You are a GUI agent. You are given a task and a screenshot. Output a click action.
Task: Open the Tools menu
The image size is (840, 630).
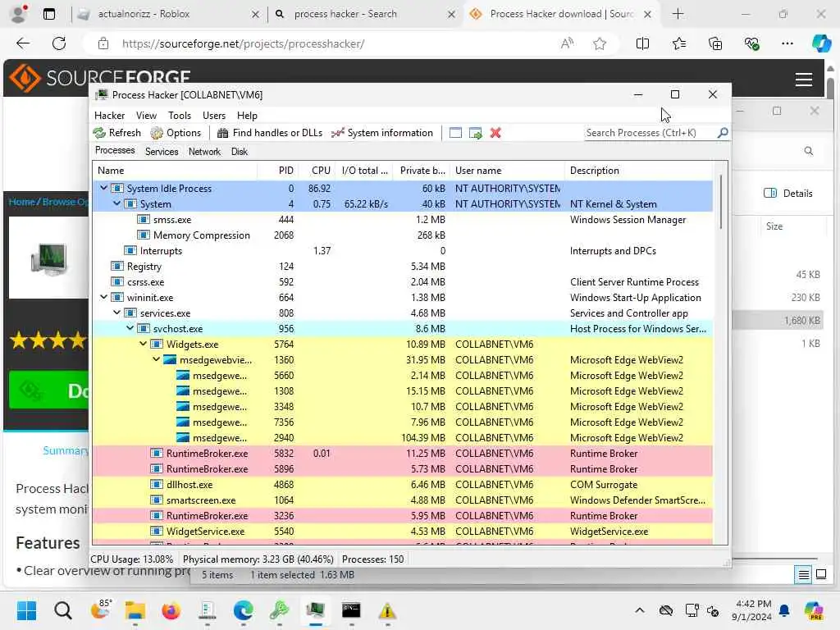point(180,115)
